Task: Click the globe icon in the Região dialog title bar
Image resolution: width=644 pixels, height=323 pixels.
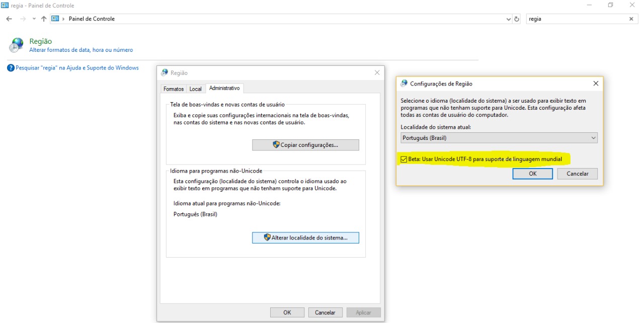Action: 165,72
